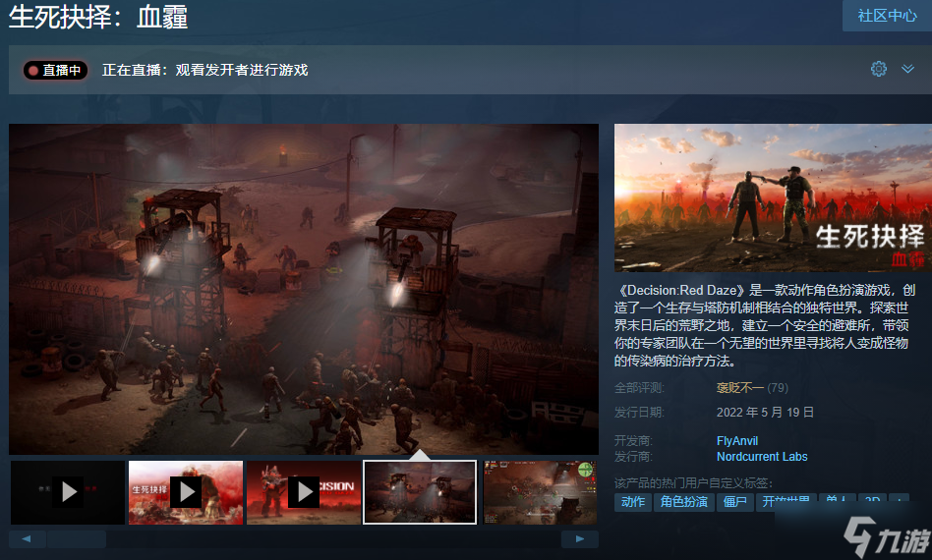Click the game title 生死抉择：血霾
The image size is (932, 560).
(98, 16)
